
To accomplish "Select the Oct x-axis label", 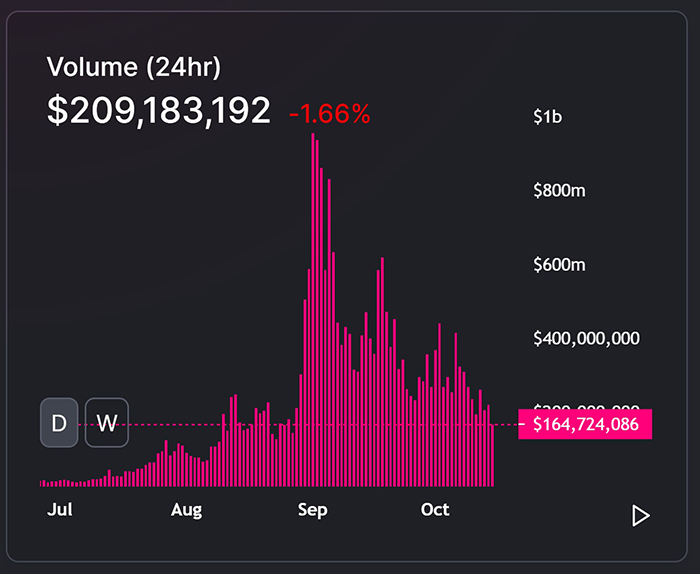I will pyautogui.click(x=435, y=510).
